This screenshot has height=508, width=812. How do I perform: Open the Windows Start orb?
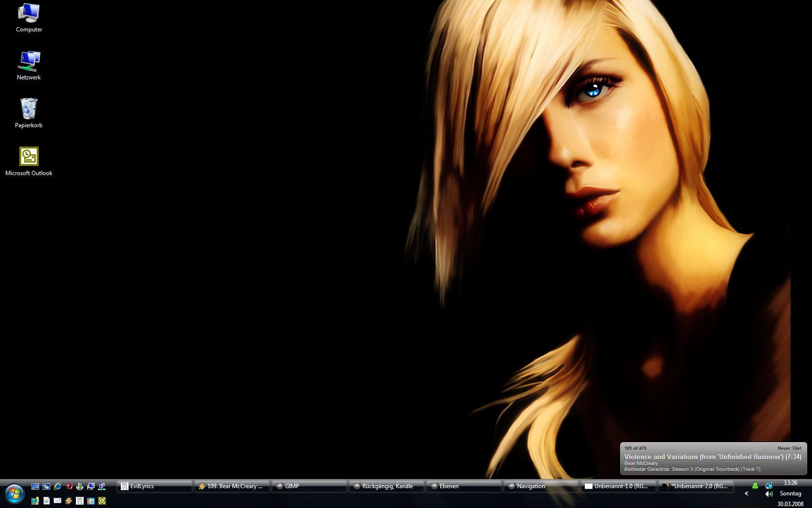pyautogui.click(x=14, y=494)
